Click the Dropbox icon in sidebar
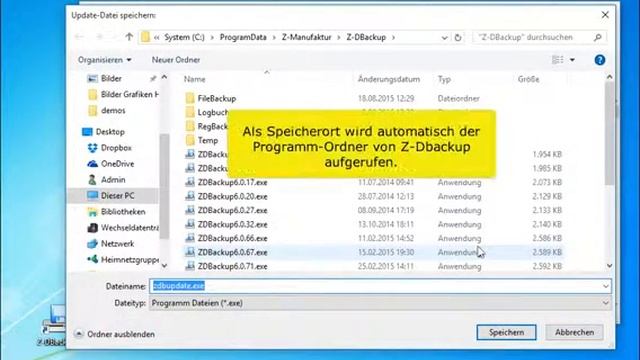Image resolution: width=640 pixels, height=360 pixels. 93,148
